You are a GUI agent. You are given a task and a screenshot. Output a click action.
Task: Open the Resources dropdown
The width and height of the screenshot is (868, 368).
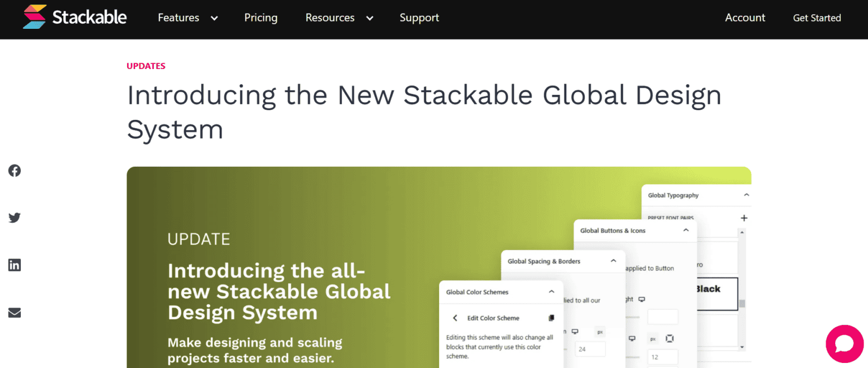339,18
